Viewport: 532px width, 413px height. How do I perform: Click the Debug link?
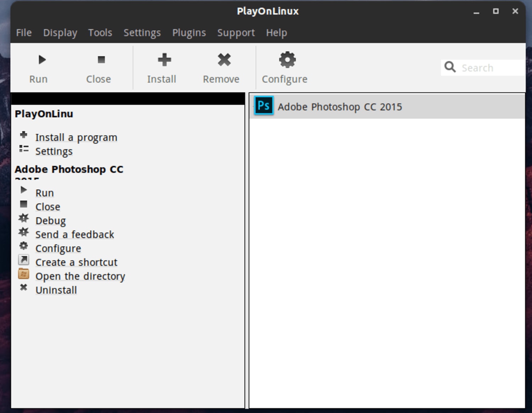[51, 221]
